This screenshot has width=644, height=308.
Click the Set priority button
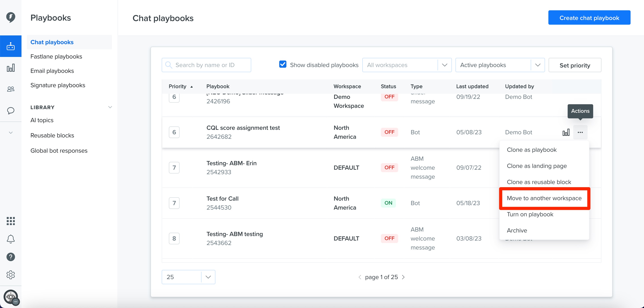click(x=575, y=65)
